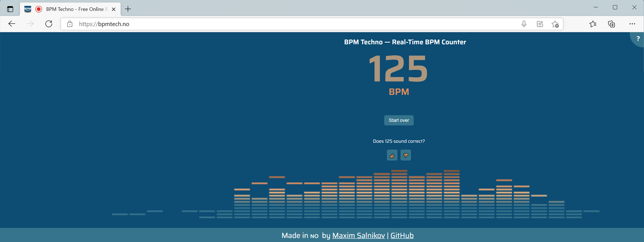Open the Collections icon

pos(611,24)
